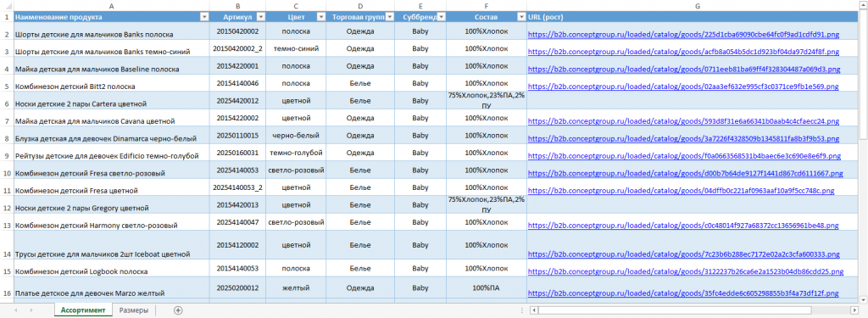Open filter dropdown for Суббренд column
This screenshot has height=318, width=868.
click(441, 17)
